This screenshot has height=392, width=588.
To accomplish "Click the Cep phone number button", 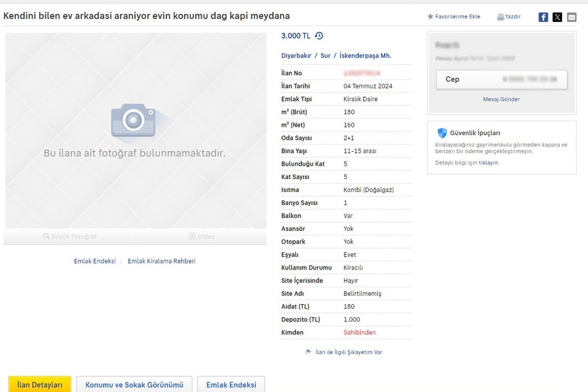I will click(501, 79).
